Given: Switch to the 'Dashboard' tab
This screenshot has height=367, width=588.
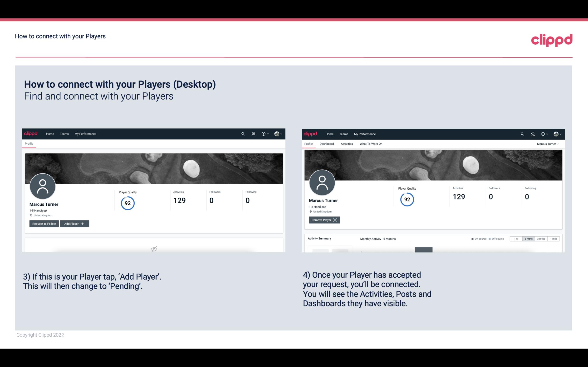Looking at the screenshot, I should click(x=327, y=144).
